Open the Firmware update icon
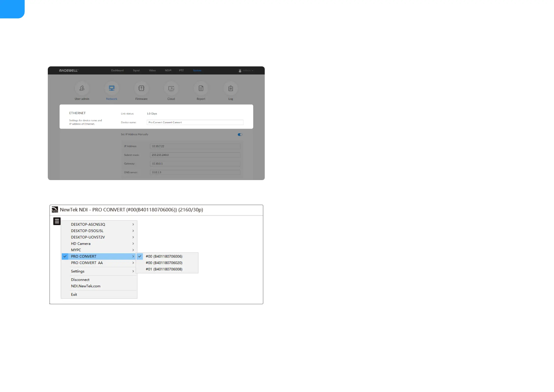 141,88
